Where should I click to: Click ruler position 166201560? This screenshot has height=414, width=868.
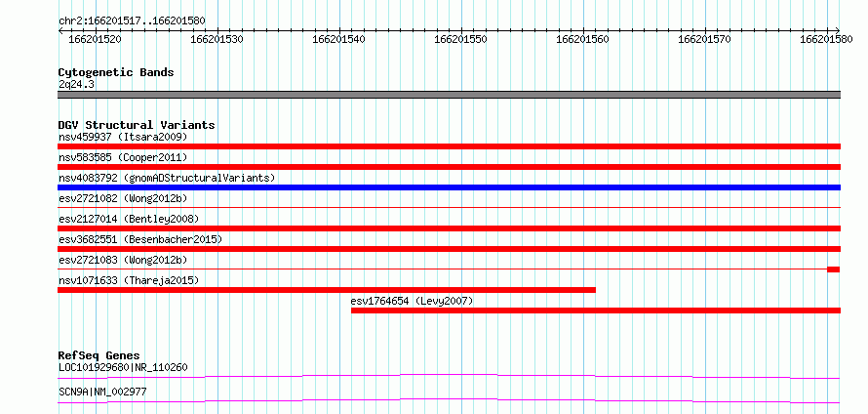(x=582, y=39)
